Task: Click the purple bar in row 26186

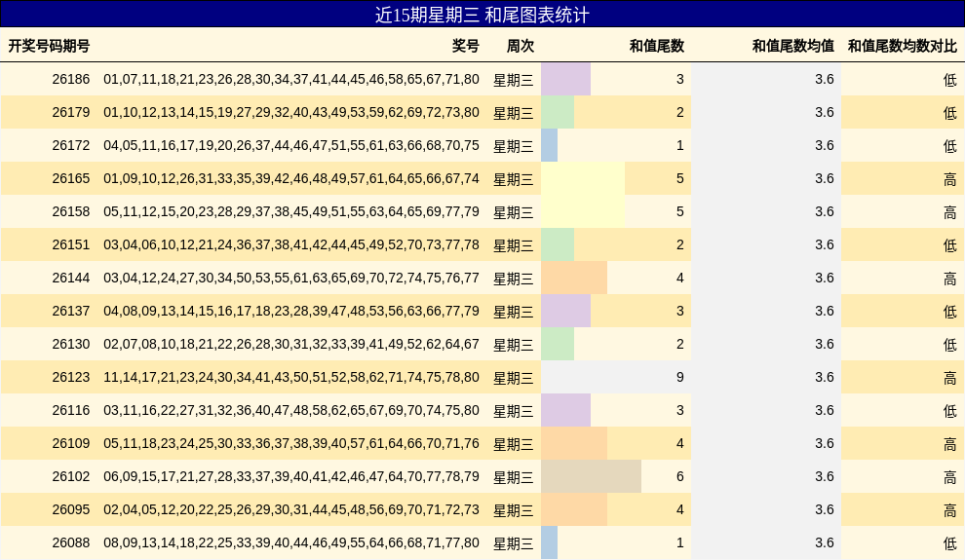Action: tap(565, 79)
